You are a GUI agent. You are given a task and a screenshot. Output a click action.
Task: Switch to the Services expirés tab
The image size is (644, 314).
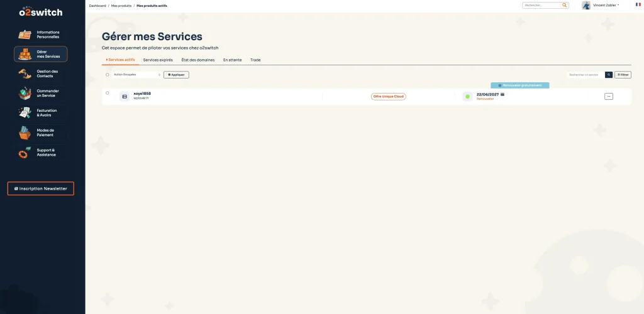tap(158, 60)
